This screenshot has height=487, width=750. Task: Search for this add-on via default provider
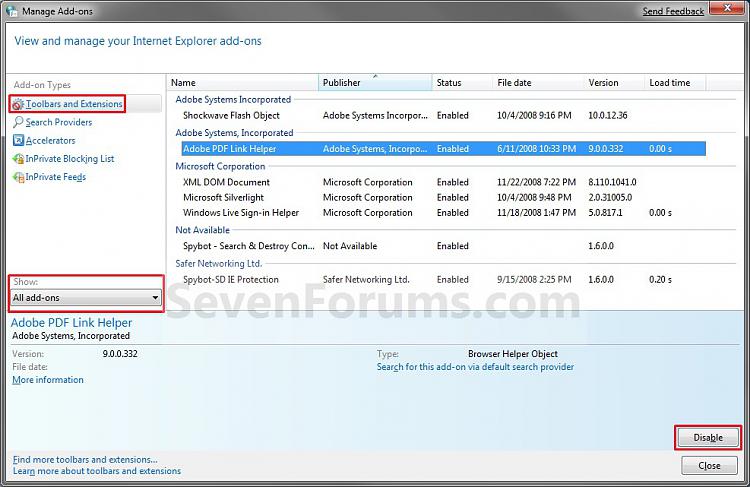coord(475,367)
